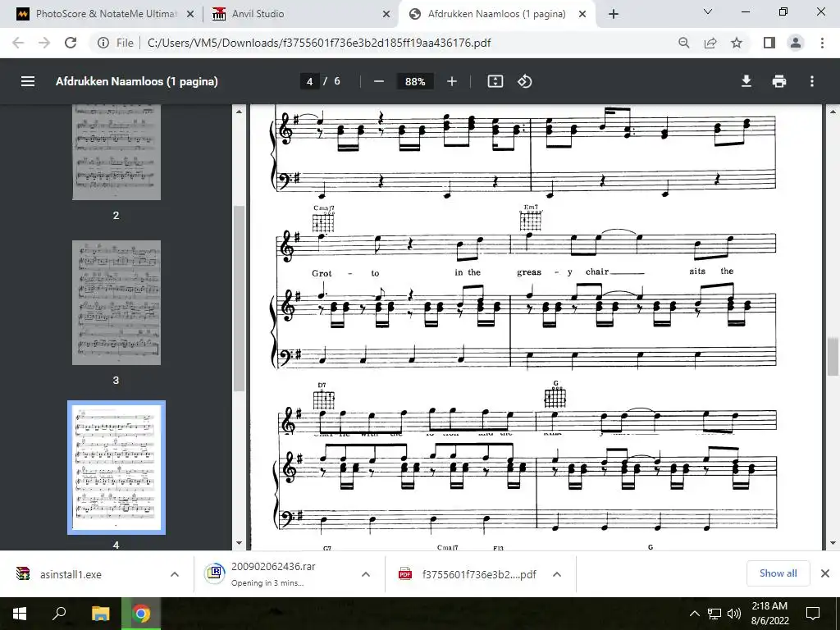Viewport: 840px width, 630px height.
Task: Reload the PDF page
Action: tap(71, 43)
